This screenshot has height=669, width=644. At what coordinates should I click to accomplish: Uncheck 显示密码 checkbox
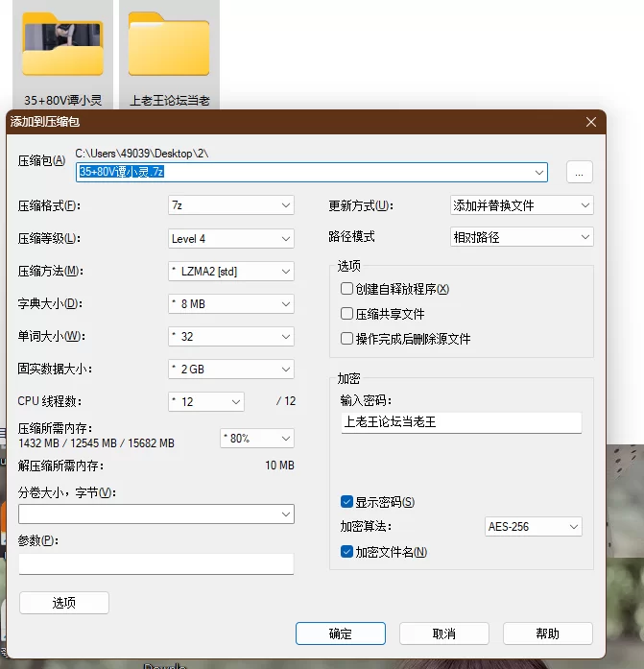(x=346, y=502)
